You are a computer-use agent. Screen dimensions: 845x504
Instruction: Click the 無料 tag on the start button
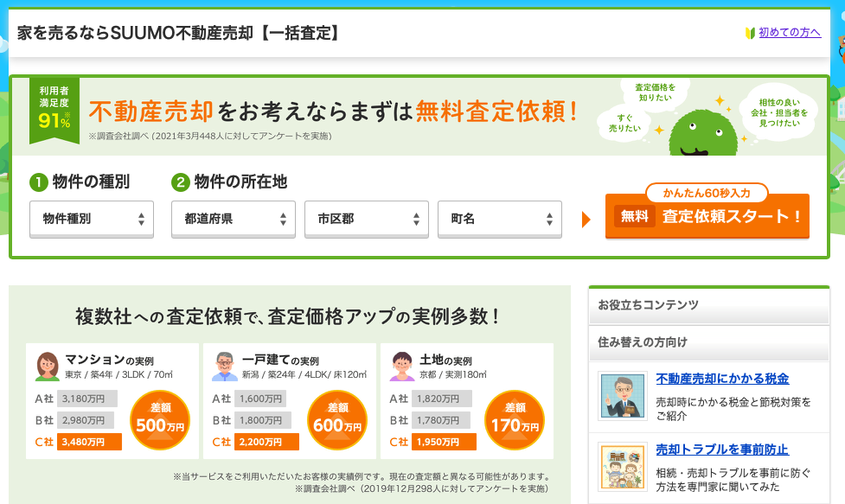[634, 216]
